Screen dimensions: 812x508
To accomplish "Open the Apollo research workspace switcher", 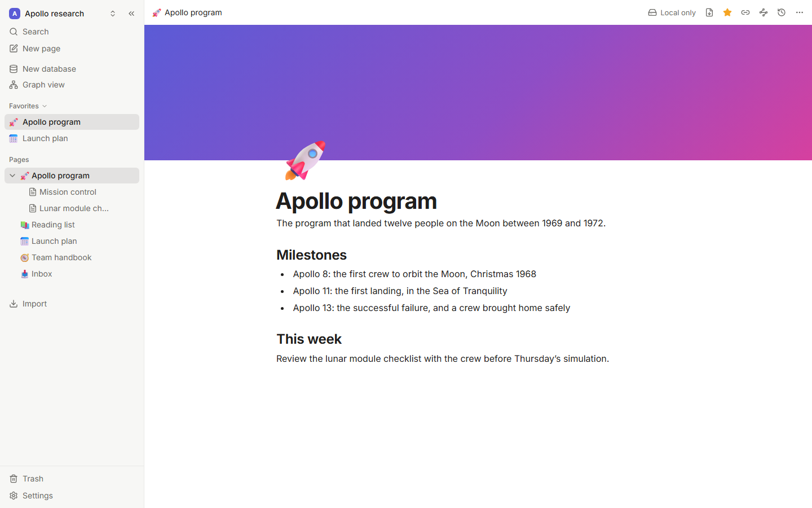I will pos(63,14).
